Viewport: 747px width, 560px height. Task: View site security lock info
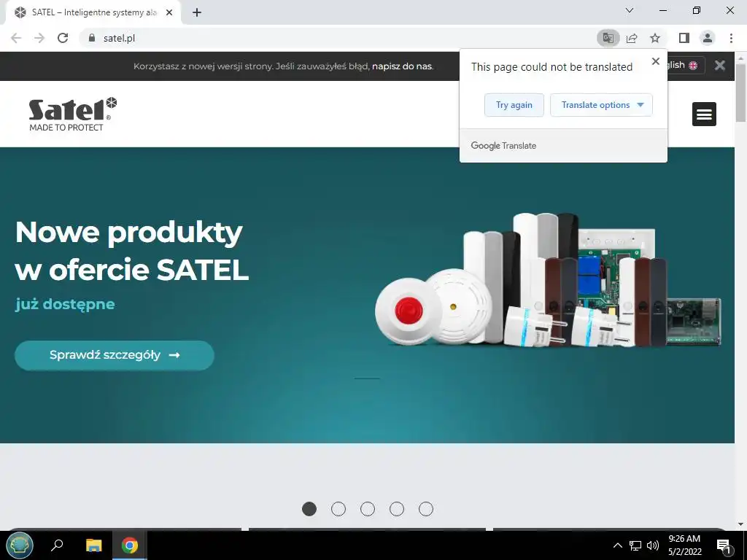pyautogui.click(x=92, y=38)
